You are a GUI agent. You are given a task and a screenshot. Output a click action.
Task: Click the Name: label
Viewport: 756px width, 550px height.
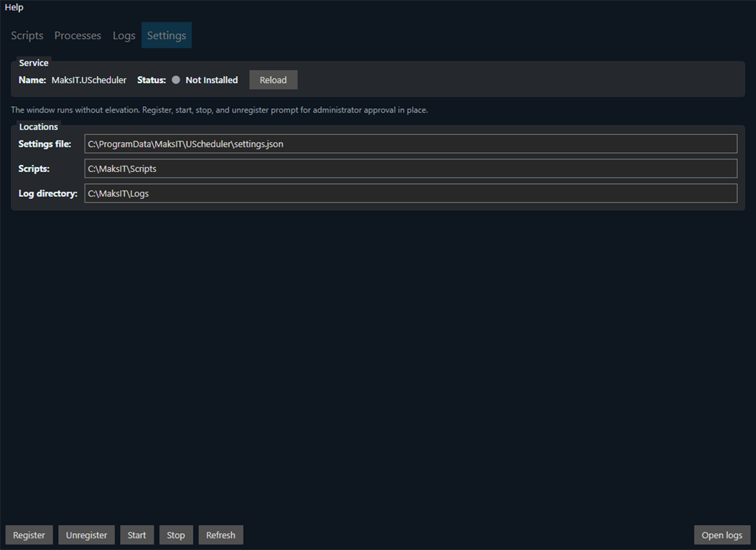coord(32,80)
